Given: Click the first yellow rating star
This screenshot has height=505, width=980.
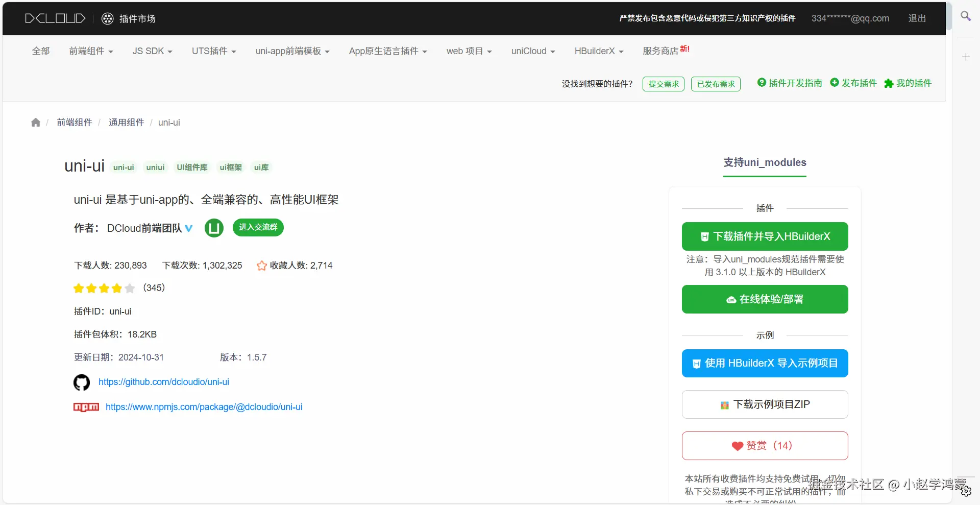Looking at the screenshot, I should pyautogui.click(x=79, y=288).
